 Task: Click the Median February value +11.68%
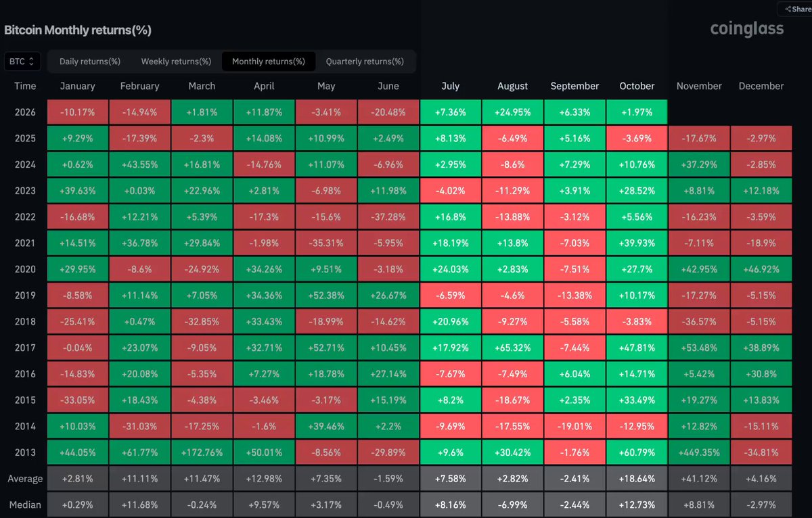point(139,505)
